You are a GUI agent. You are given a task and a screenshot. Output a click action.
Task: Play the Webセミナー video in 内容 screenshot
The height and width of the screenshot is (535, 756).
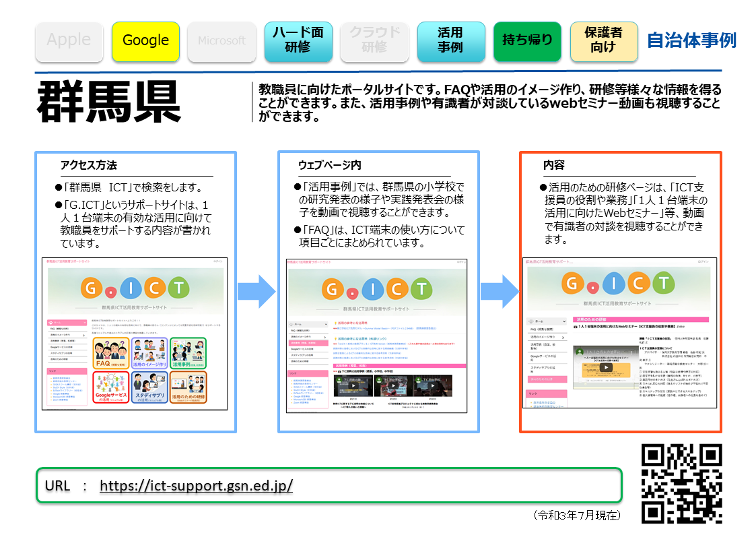pyautogui.click(x=606, y=367)
